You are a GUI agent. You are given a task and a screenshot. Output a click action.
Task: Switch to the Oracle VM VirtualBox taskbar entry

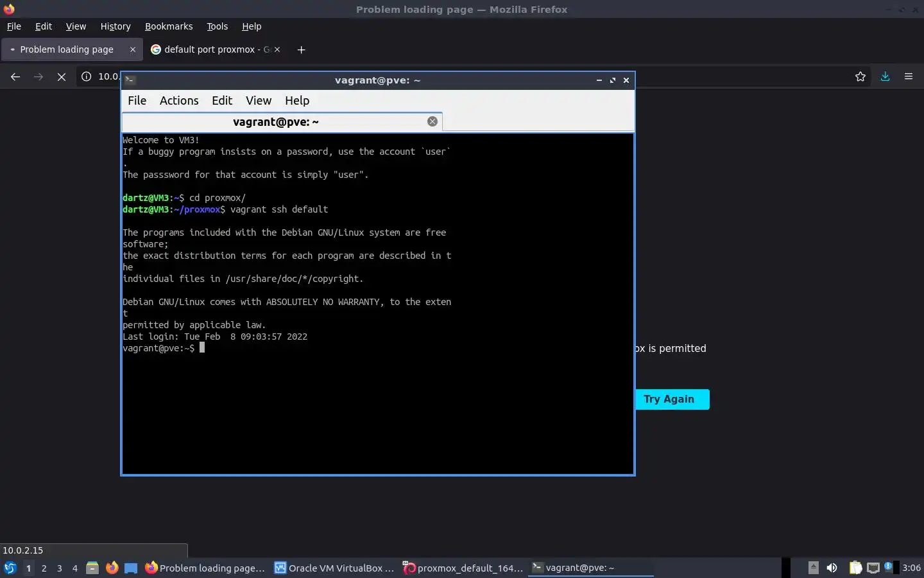(x=334, y=568)
